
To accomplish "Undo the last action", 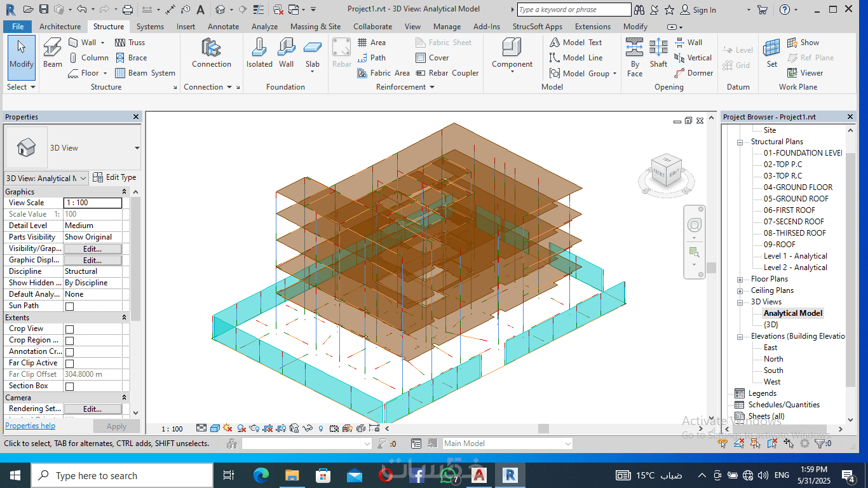I will (81, 10).
